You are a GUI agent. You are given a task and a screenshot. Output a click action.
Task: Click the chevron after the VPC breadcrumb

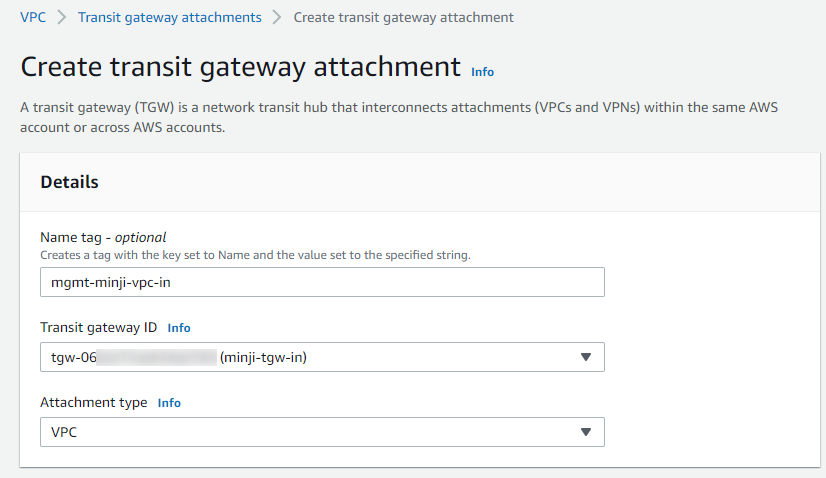coord(62,17)
